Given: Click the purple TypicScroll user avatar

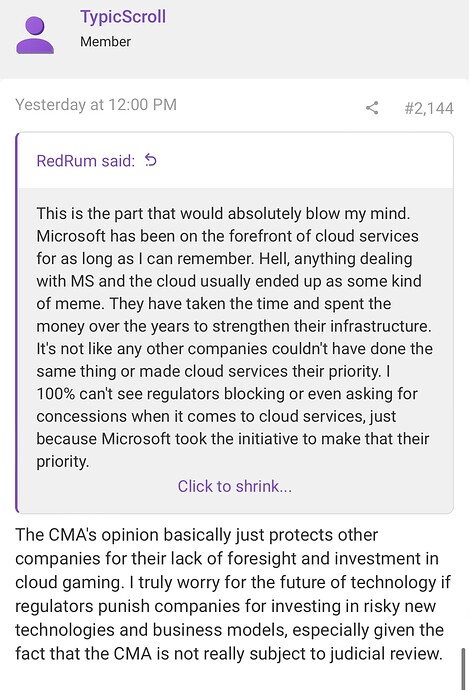Looking at the screenshot, I should pos(35,35).
